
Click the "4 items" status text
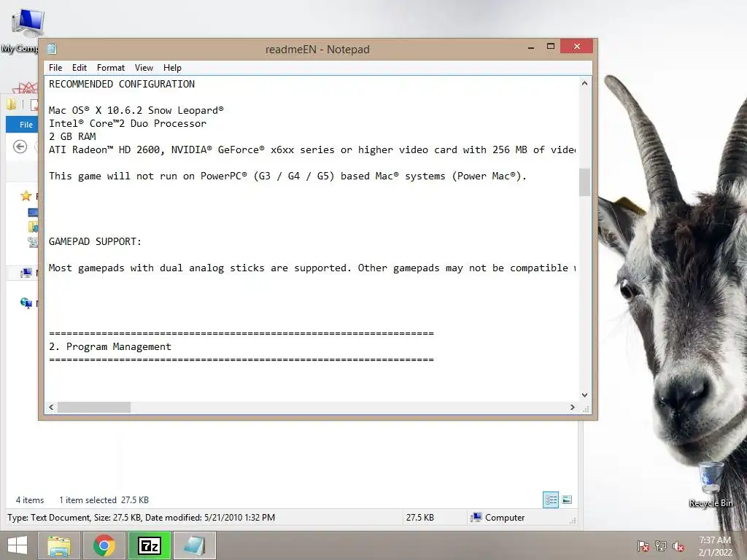click(29, 500)
